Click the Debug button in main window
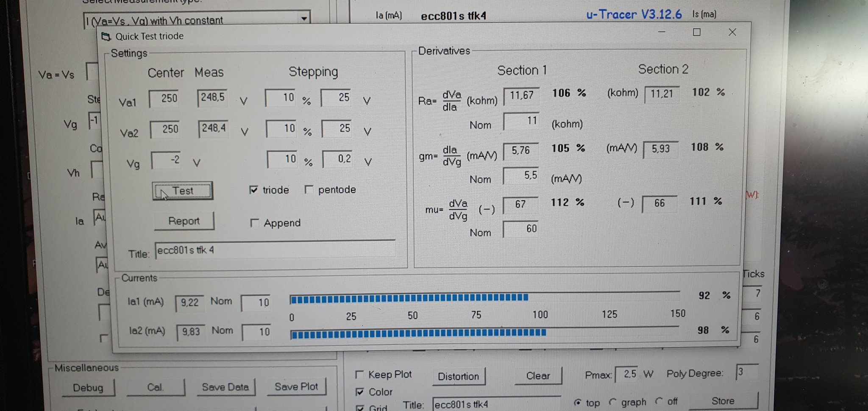This screenshot has width=868, height=411. click(88, 388)
